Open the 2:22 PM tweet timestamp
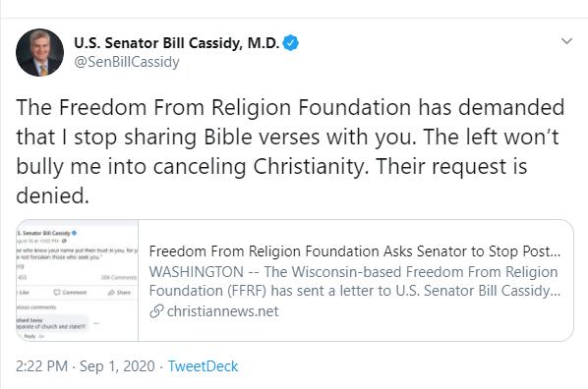The image size is (588, 389). 42,366
